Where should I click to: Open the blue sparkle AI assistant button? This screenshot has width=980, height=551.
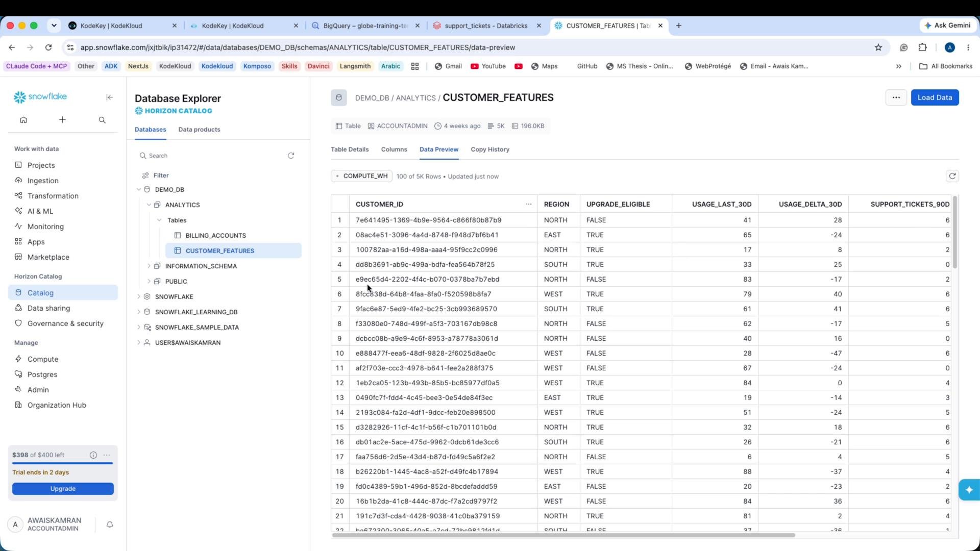point(969,490)
